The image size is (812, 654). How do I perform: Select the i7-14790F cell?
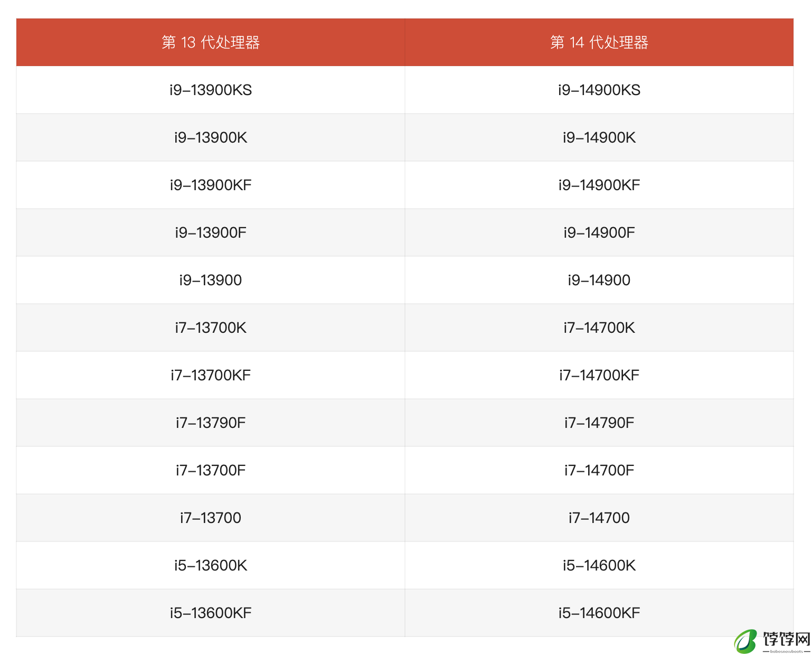click(599, 423)
